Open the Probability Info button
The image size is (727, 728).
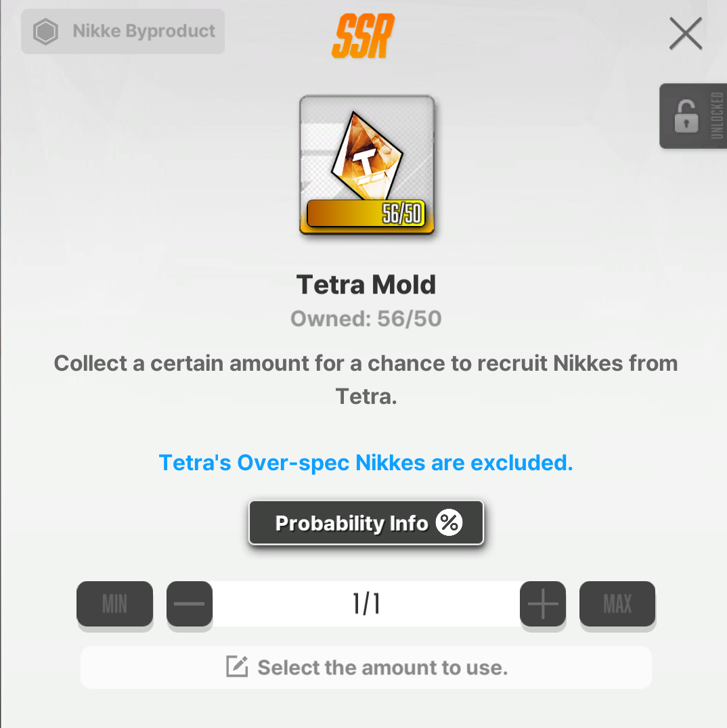[366, 523]
